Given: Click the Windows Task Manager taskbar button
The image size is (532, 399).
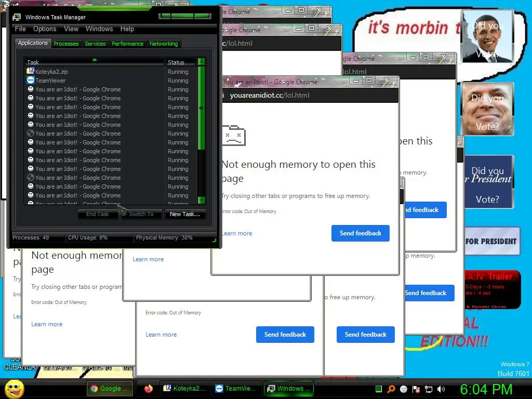Looking at the screenshot, I should pos(289,389).
